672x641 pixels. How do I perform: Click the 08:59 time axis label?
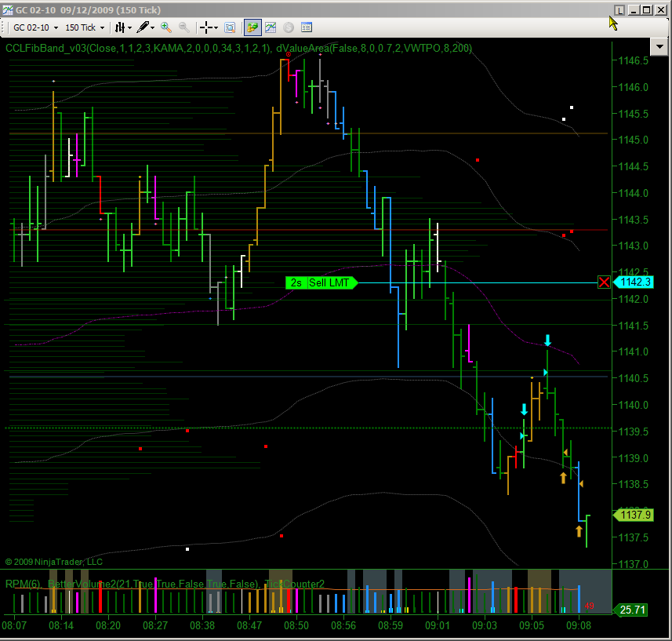(x=390, y=625)
